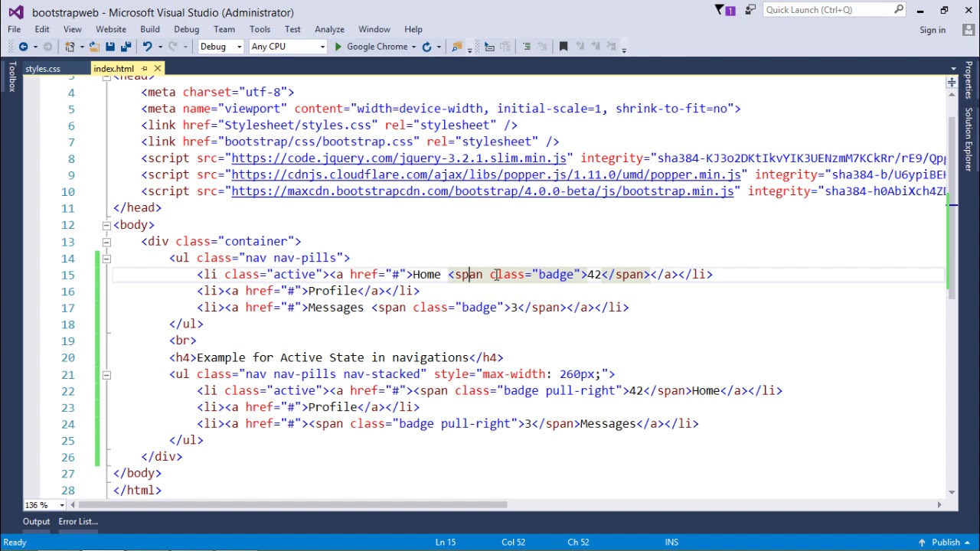
Task: Click the Redo toolbar icon
Action: click(x=173, y=47)
